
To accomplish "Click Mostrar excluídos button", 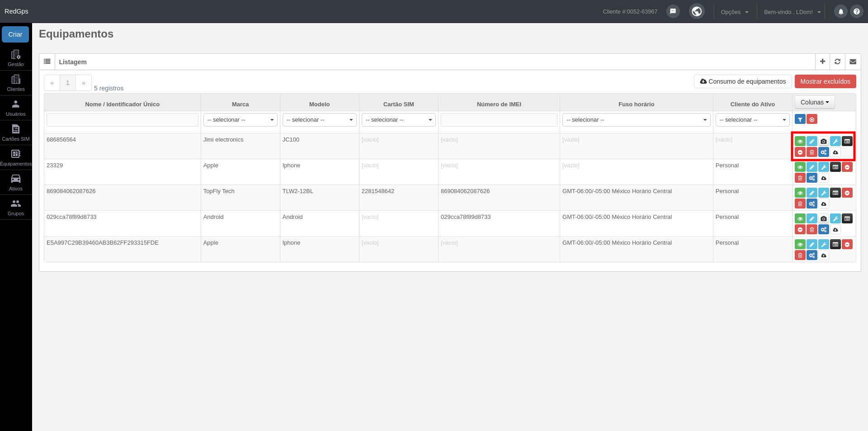I will coord(825,81).
